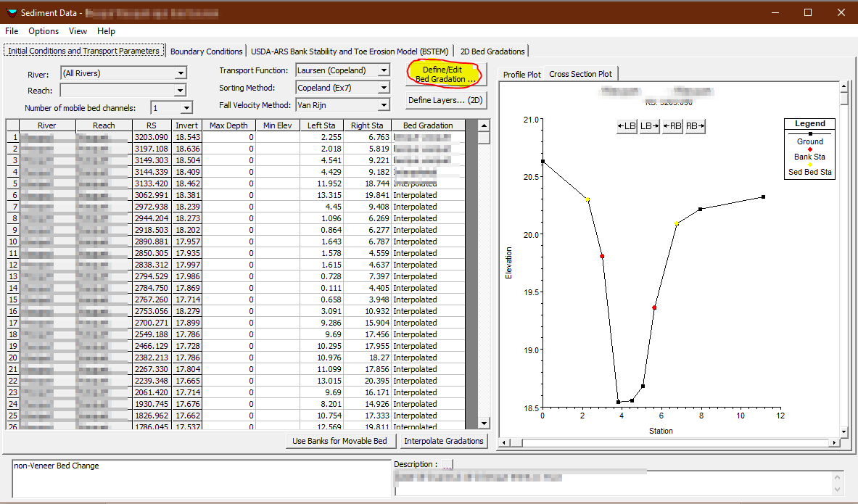Click the move right bank left arrow button
Screen dimensions: 858x504
(672, 126)
